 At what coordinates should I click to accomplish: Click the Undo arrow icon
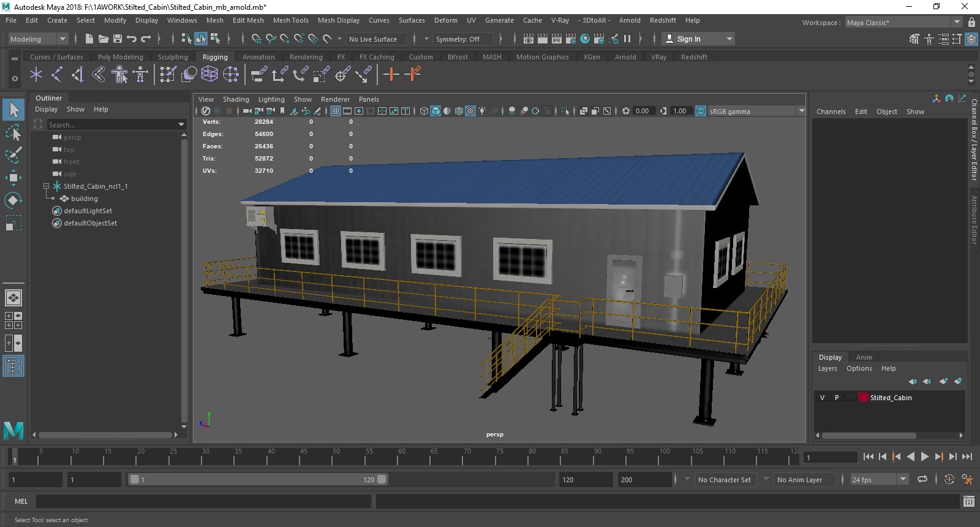131,39
